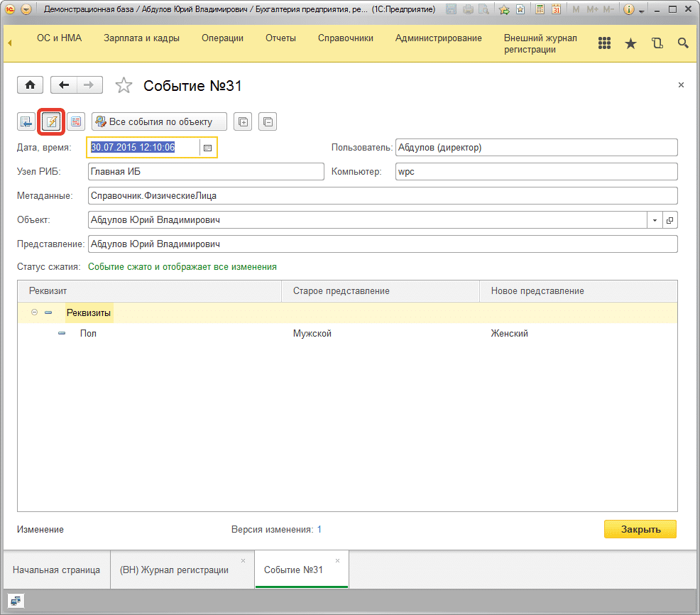Open calendar picker for date field
Image resolution: width=700 pixels, height=615 pixels.
click(x=207, y=148)
